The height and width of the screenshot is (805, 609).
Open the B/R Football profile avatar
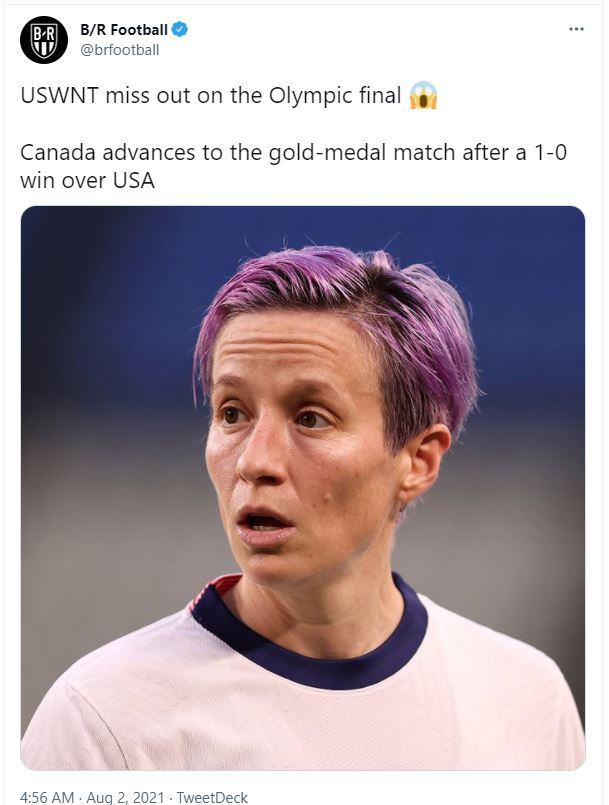(44, 40)
